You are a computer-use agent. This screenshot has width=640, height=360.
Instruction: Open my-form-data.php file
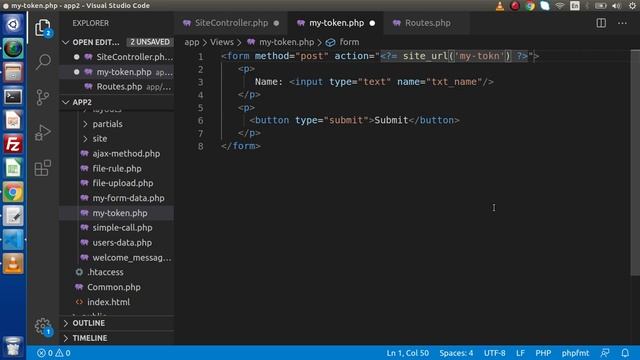coord(128,198)
